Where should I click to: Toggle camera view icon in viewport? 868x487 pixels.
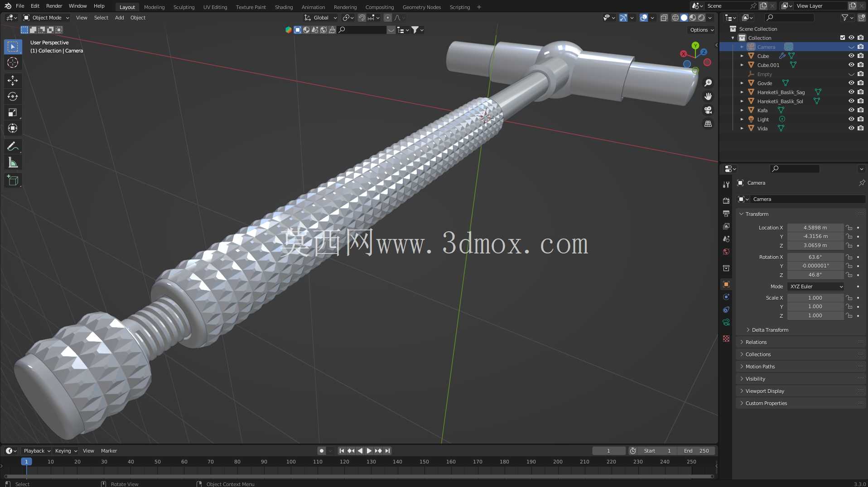coord(708,110)
